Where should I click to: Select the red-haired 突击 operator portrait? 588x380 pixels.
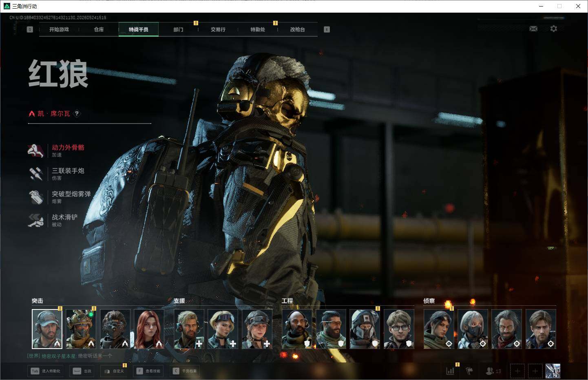pos(149,329)
